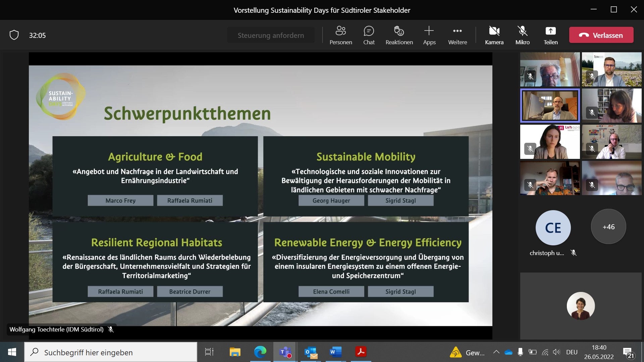Open Windows Task View
Screen dimensions: 644x362
[209, 352]
